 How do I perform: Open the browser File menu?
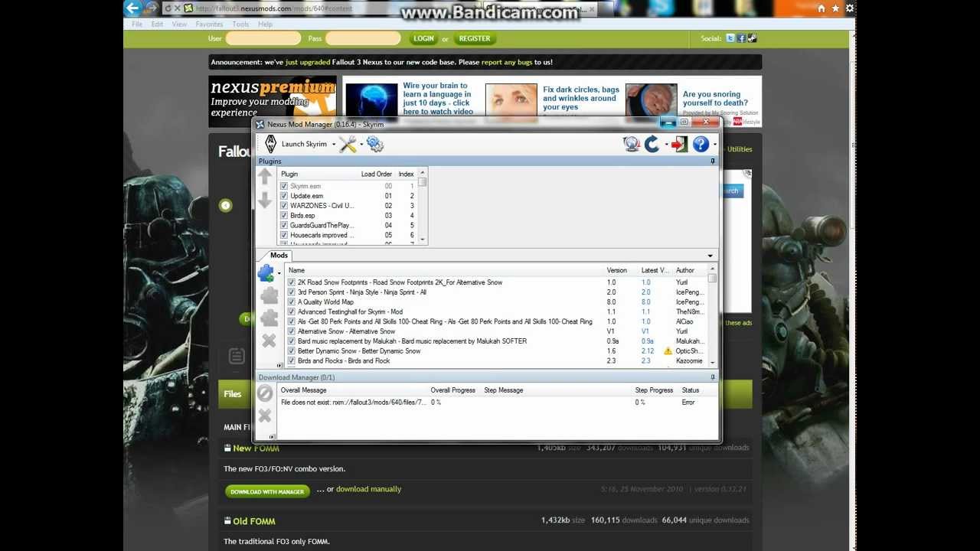pos(137,24)
